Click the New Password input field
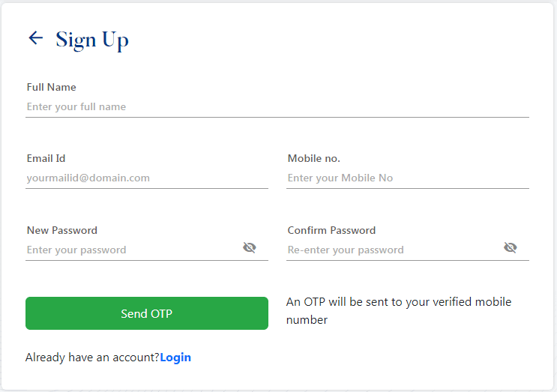The height and width of the screenshot is (392, 557). [131, 250]
